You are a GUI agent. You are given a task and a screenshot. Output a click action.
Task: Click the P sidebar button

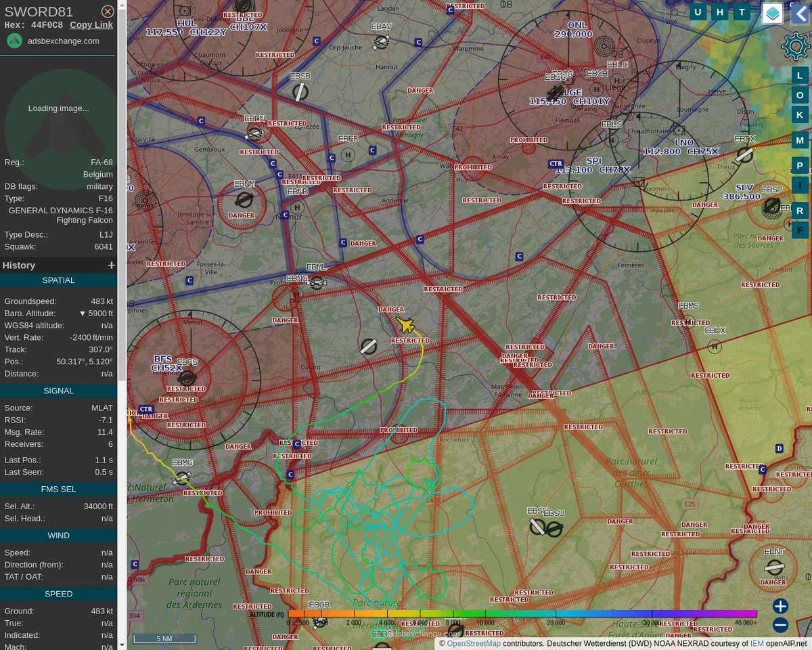click(x=800, y=165)
